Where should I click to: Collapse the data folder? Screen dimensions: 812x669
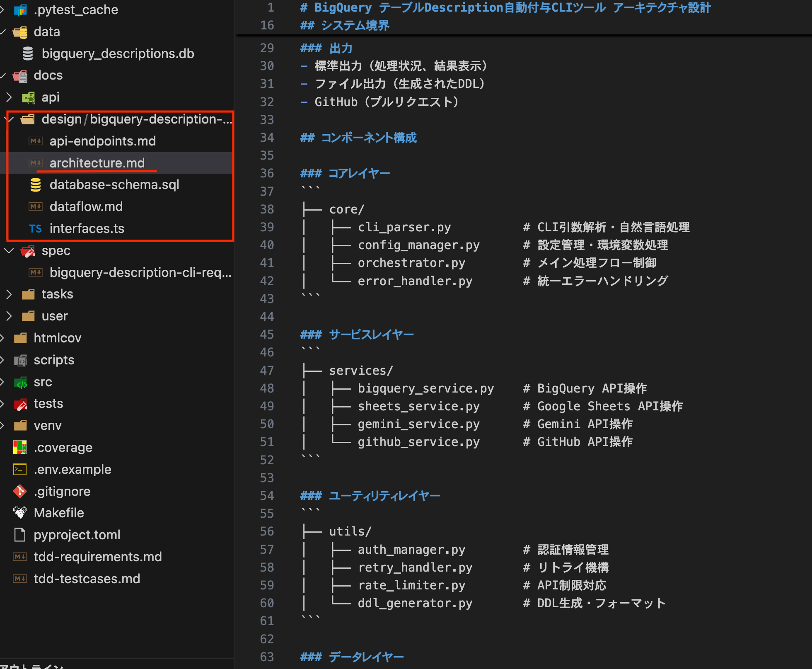[x=2, y=32]
